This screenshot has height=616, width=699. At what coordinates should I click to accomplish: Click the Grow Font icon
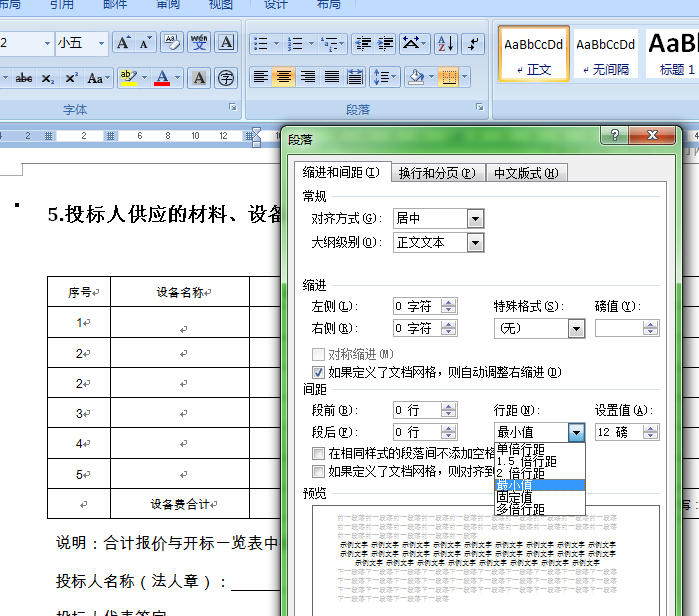point(123,43)
